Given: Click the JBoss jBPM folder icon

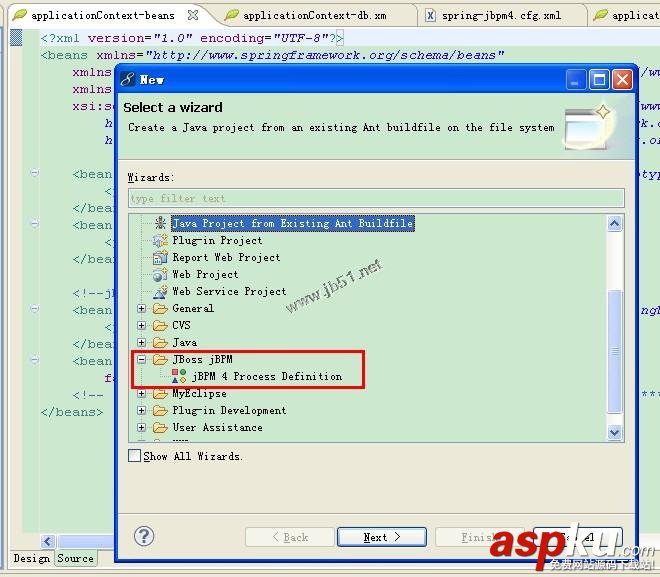Looking at the screenshot, I should click(x=160, y=359).
